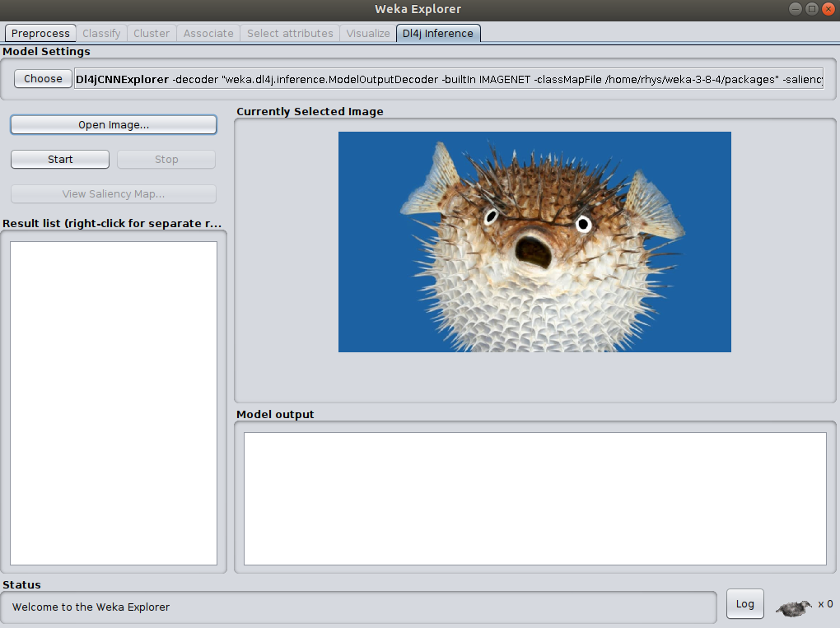
Task: Open the Associate tab
Action: (208, 33)
